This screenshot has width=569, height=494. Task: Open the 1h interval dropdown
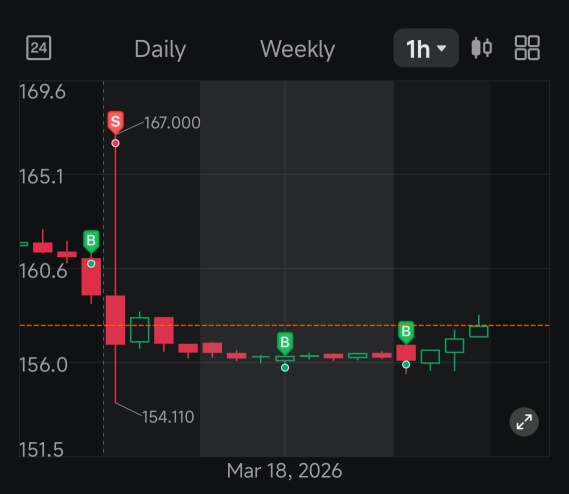click(426, 48)
